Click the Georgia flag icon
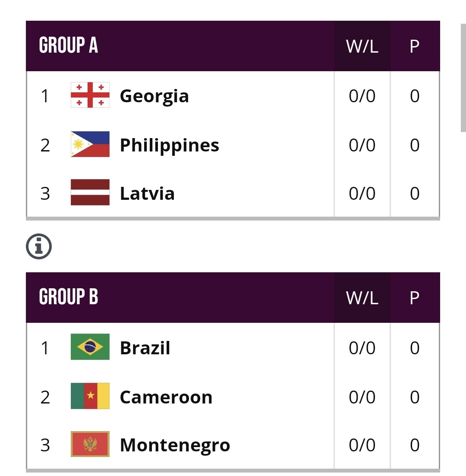This screenshot has height=476, width=466. point(90,95)
